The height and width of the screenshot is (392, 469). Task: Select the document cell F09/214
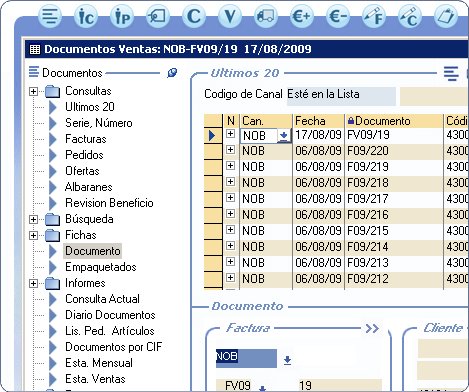tap(394, 247)
